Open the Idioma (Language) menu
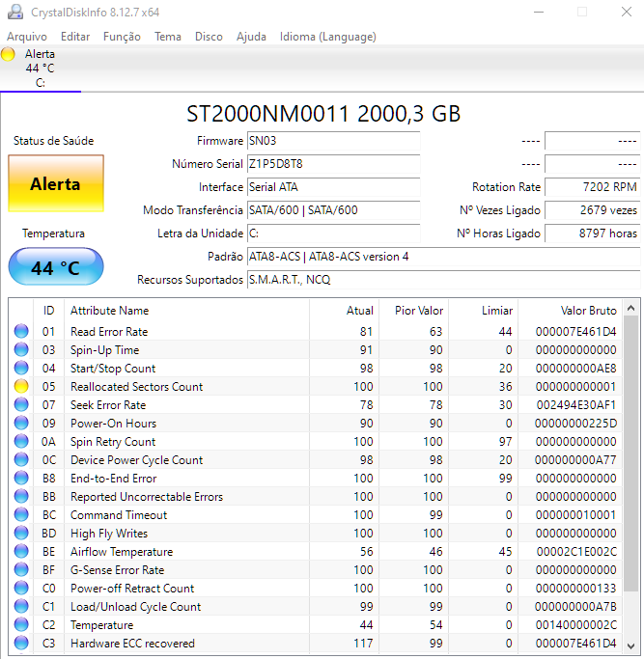The height and width of the screenshot is (659, 644). click(x=328, y=37)
